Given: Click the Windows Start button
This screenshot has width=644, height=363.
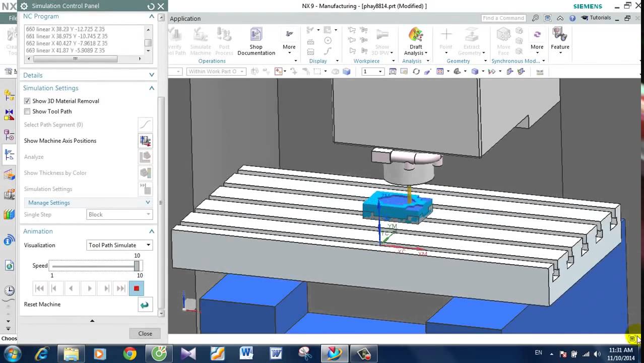Looking at the screenshot, I should click(x=12, y=353).
